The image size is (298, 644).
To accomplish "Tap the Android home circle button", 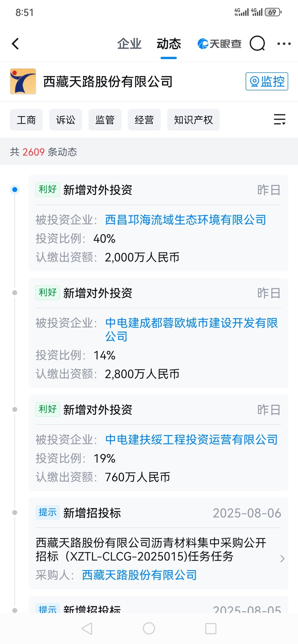I will (149, 628).
